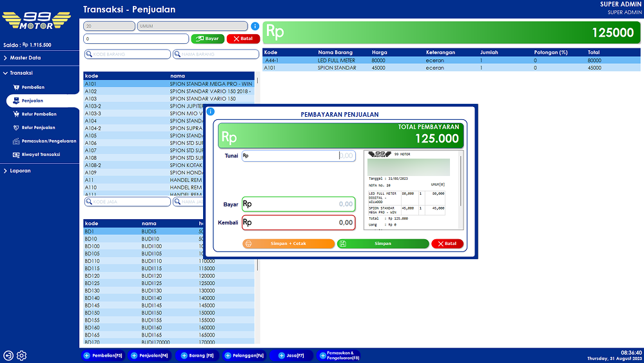Click the Barang [F5] shortcut button
The width and height of the screenshot is (644, 363).
[197, 356]
